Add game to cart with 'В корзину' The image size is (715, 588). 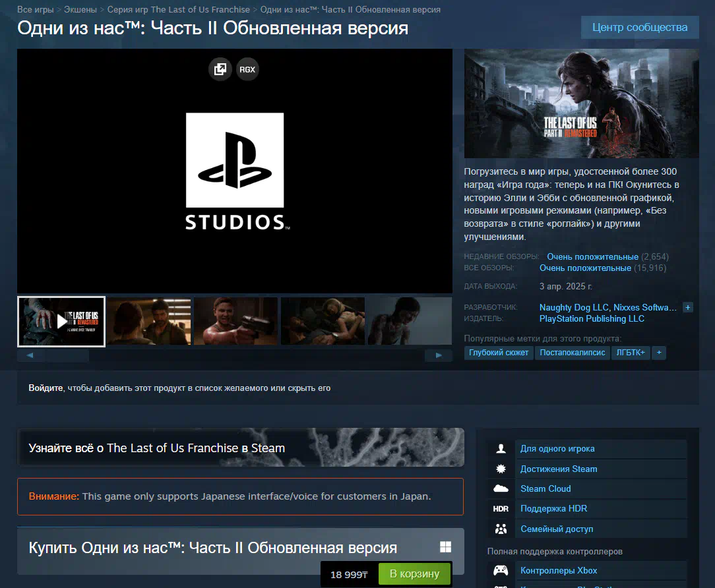(414, 573)
